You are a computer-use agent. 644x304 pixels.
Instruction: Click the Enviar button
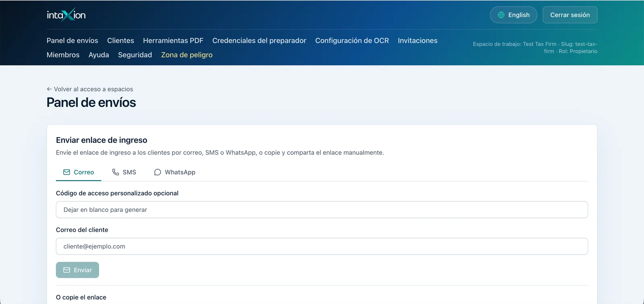[x=77, y=270]
